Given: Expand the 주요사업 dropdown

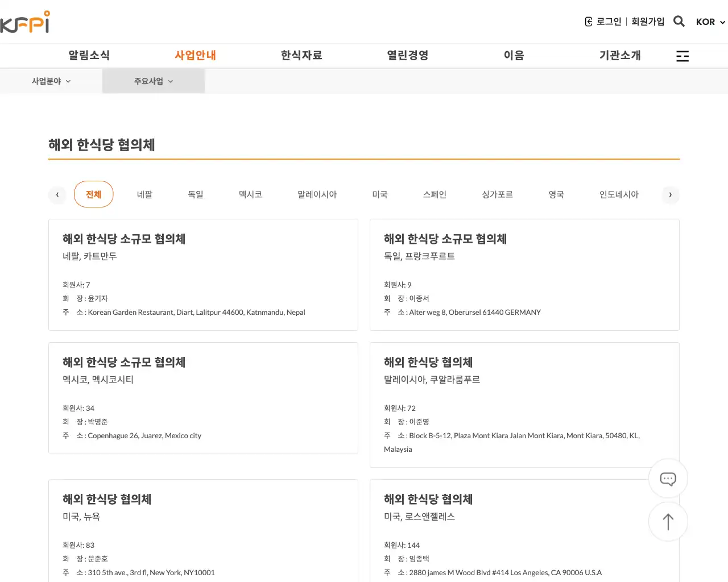Looking at the screenshot, I should (x=154, y=81).
